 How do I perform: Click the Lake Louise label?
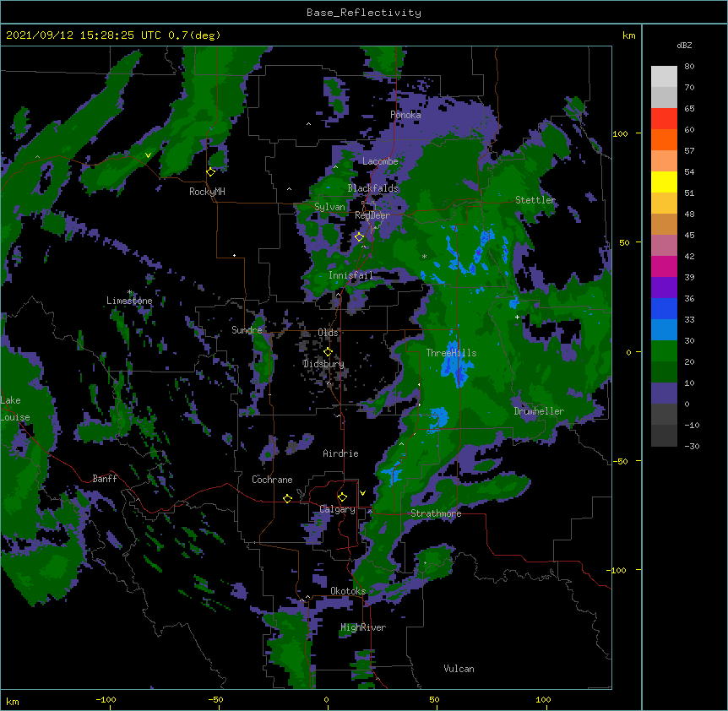pos(15,409)
